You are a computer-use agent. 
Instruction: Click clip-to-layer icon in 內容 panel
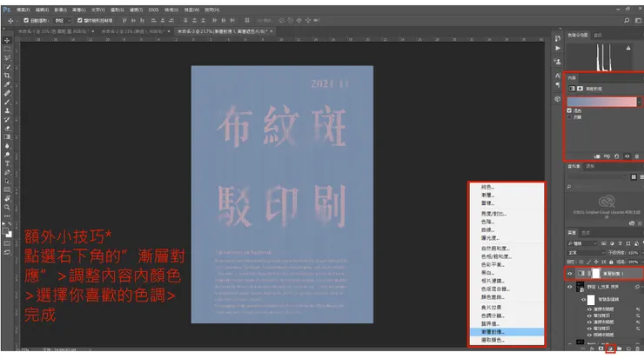click(x=597, y=156)
